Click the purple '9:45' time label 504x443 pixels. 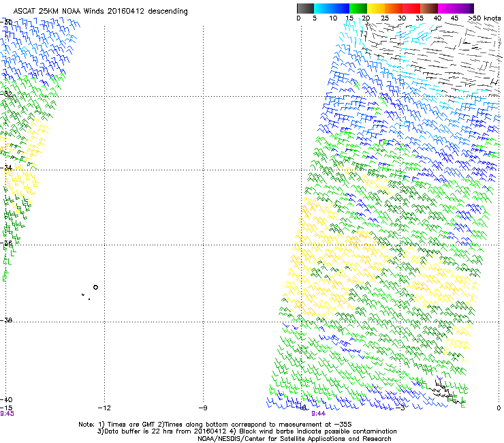pyautogui.click(x=7, y=414)
